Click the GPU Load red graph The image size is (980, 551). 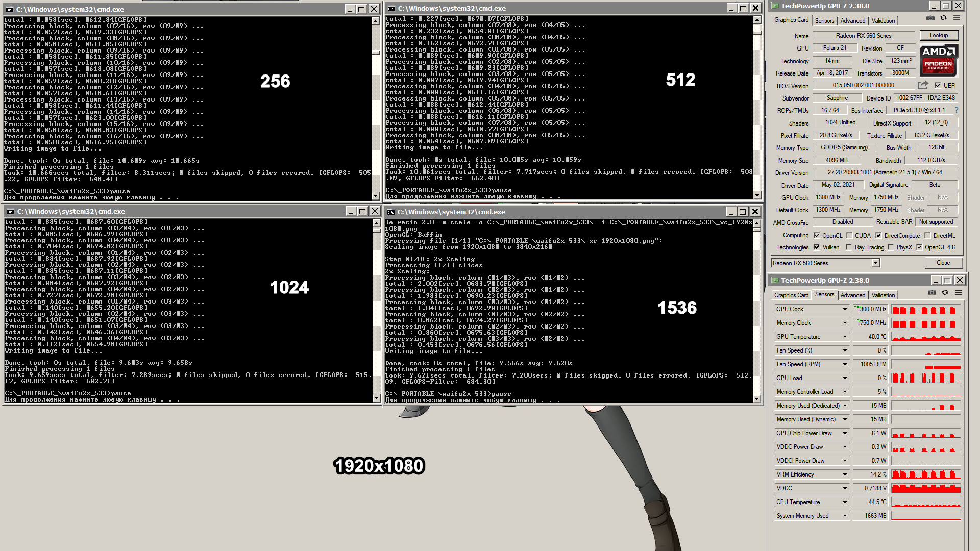tap(926, 378)
